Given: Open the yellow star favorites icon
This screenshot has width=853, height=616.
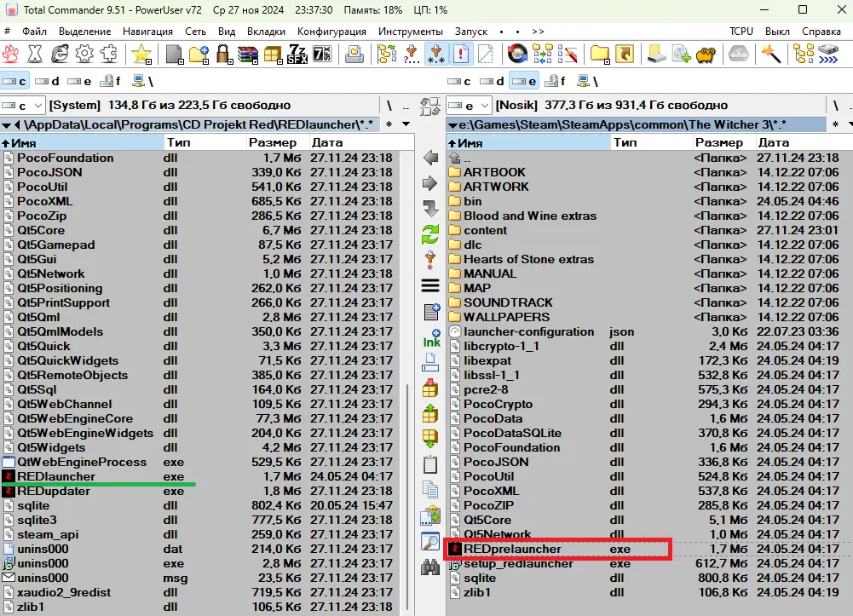Looking at the screenshot, I should click(141, 54).
